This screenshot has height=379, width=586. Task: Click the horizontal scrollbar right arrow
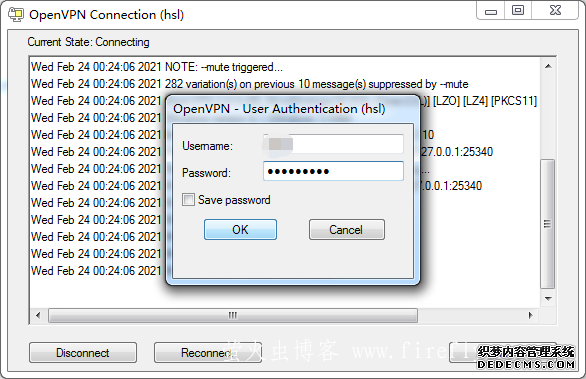[x=531, y=315]
